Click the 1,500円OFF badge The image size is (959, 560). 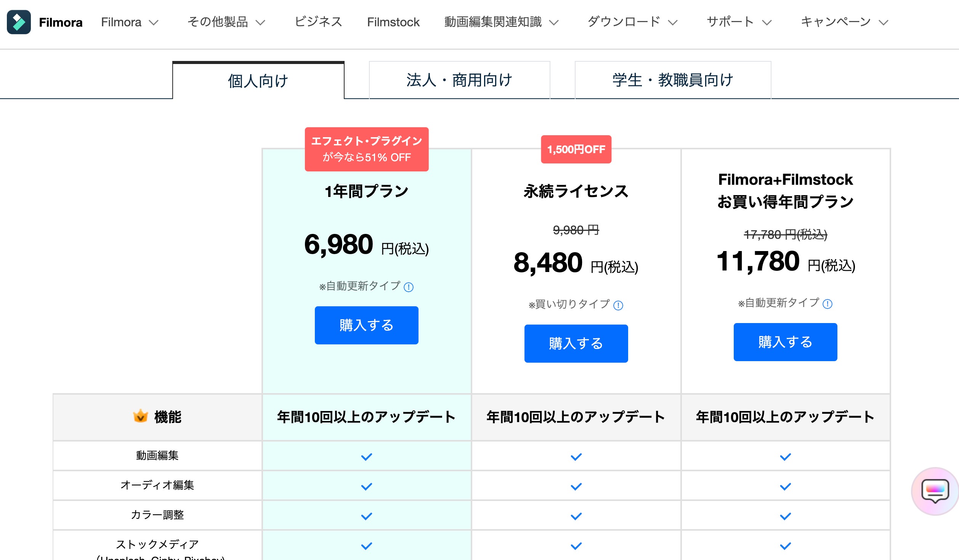click(576, 149)
